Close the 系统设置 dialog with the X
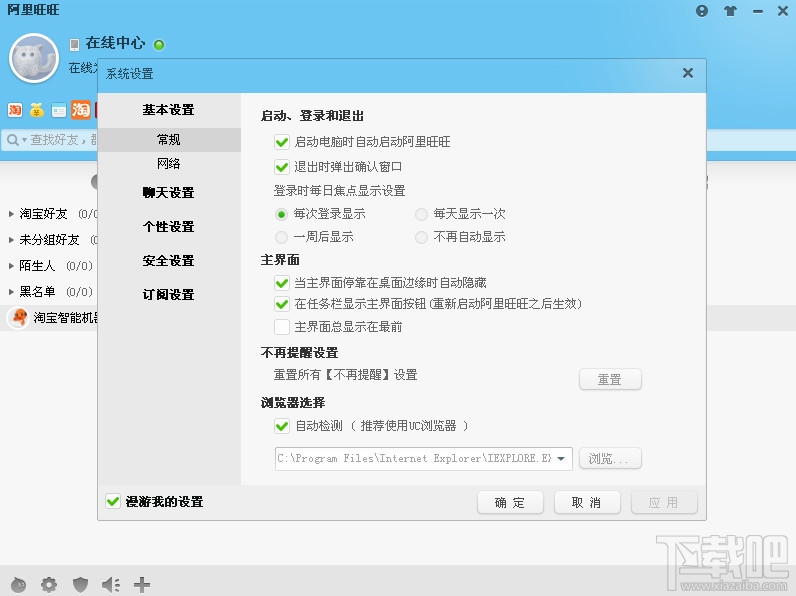The height and width of the screenshot is (596, 796). pos(688,73)
